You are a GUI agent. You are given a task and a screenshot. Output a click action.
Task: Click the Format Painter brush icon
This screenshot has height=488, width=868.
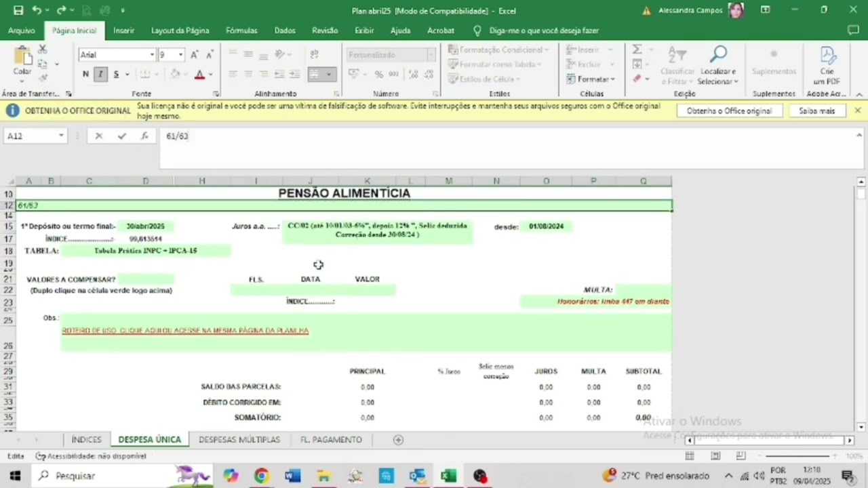tap(42, 78)
